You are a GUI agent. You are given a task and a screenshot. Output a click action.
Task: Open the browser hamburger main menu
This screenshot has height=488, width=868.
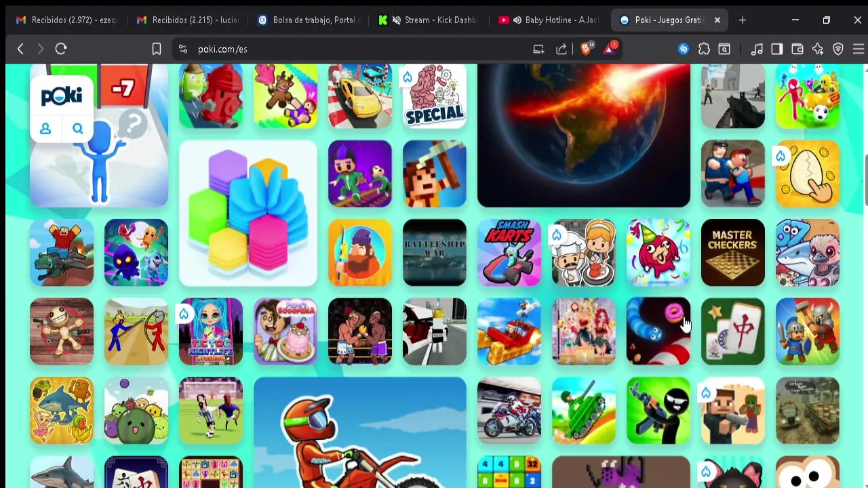859,49
